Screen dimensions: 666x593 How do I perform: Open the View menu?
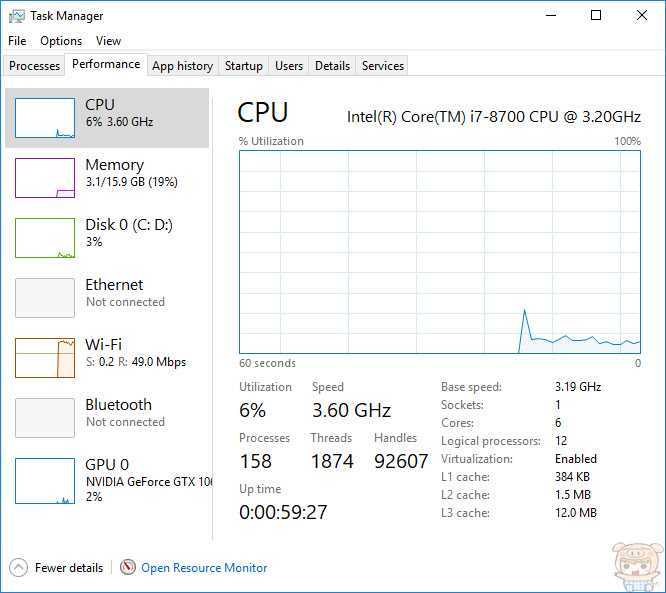coord(108,41)
